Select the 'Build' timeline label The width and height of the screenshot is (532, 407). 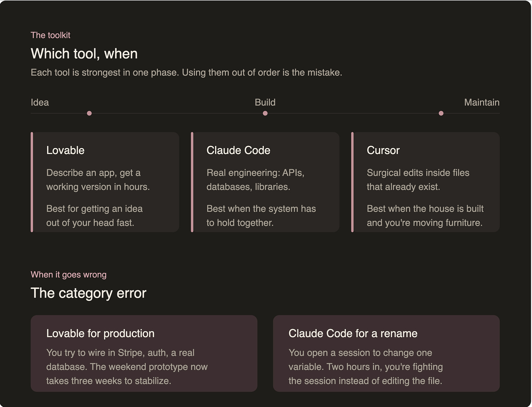[265, 102]
